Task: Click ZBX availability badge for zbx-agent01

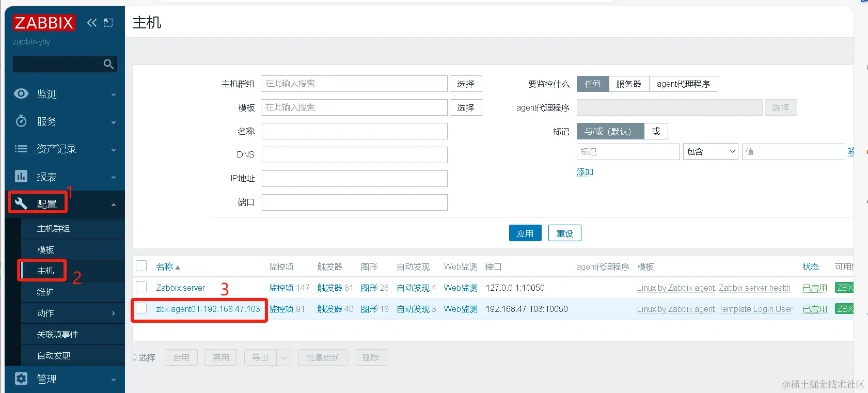Action: click(844, 309)
